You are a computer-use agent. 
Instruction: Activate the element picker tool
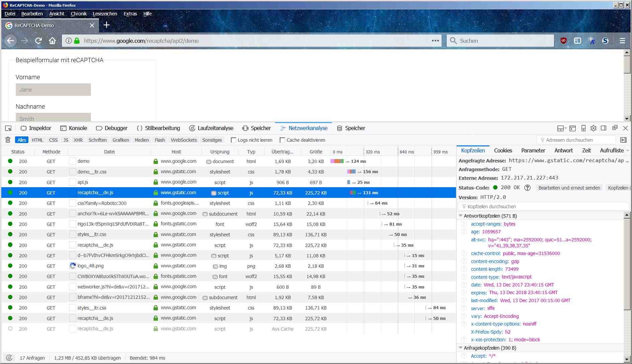(x=8, y=128)
